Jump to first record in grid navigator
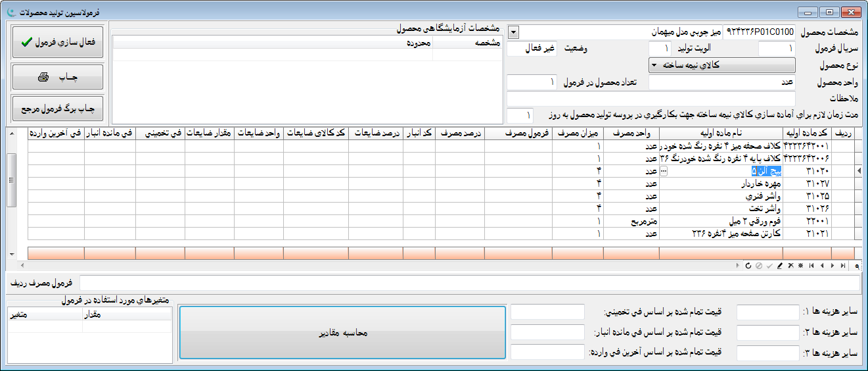Viewport: 868px width, 371px height. (811, 265)
